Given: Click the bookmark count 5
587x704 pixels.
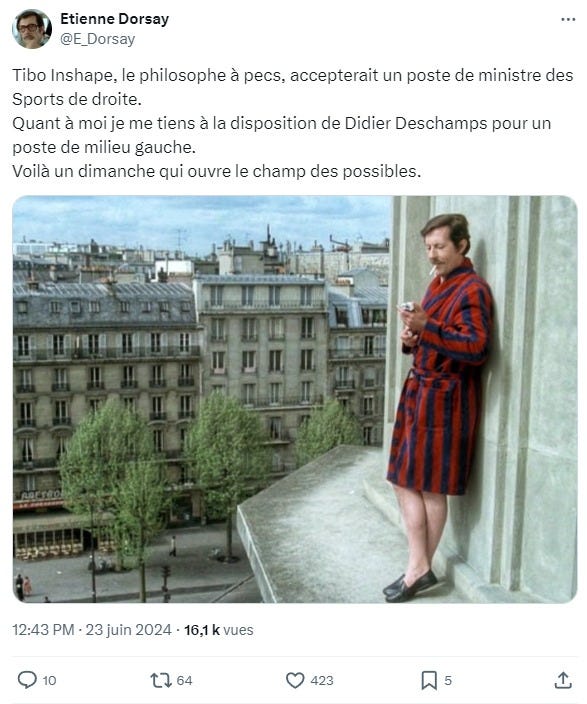Looking at the screenshot, I should 448,681.
